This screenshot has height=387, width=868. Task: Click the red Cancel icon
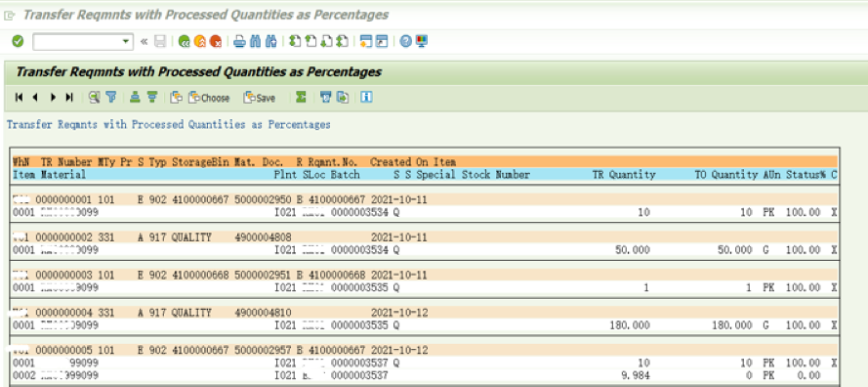(216, 42)
